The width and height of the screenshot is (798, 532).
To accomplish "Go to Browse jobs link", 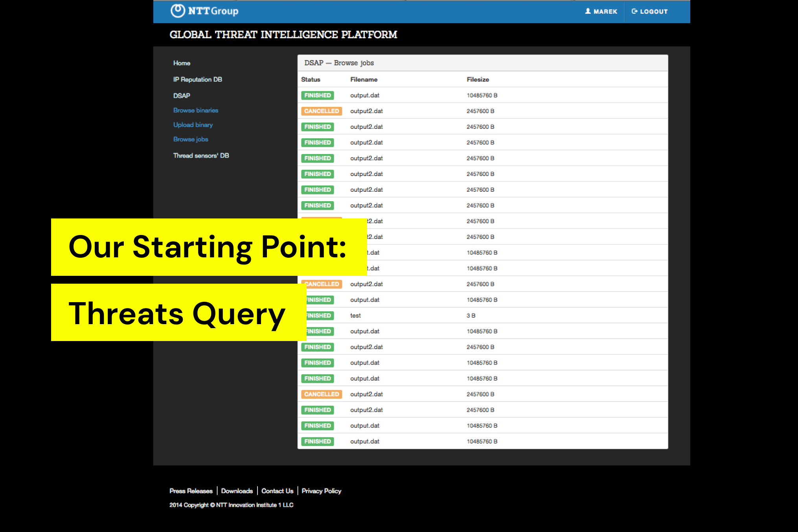I will tap(190, 139).
